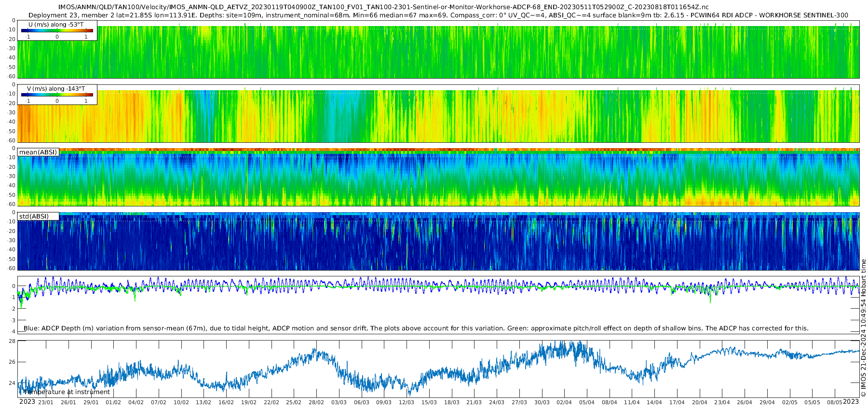Click the 15/03 date tick label

click(x=429, y=402)
